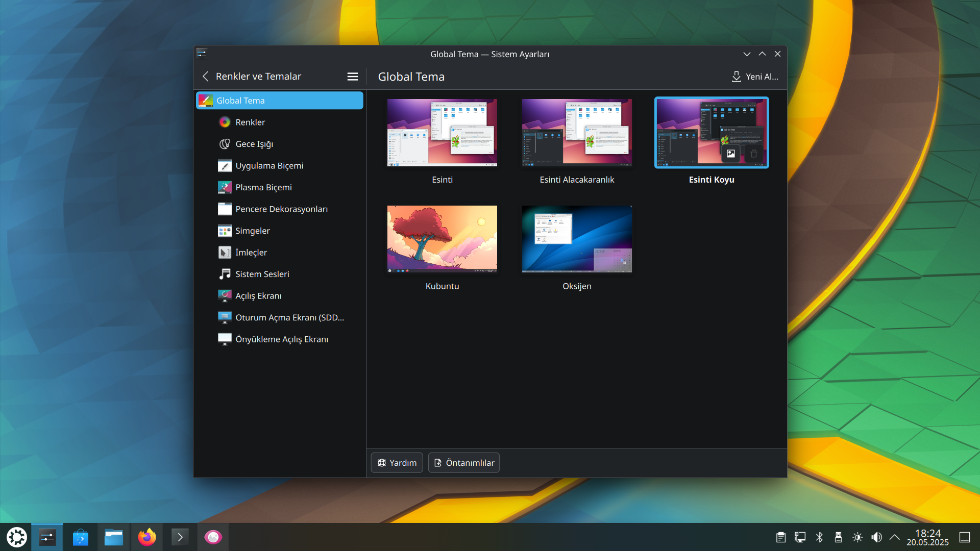
Task: Click the Yardım help button
Action: click(397, 463)
